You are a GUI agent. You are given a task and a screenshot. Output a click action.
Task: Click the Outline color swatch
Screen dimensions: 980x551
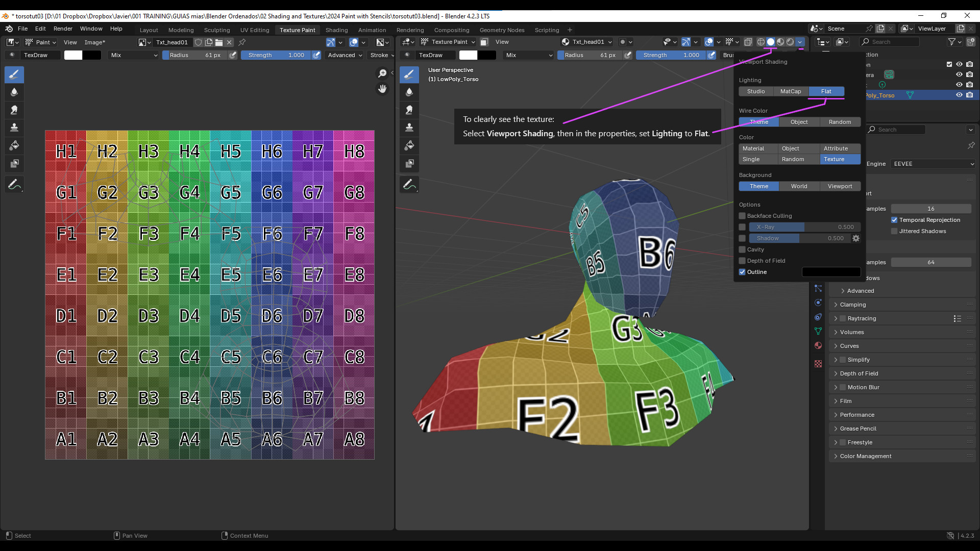click(x=831, y=272)
